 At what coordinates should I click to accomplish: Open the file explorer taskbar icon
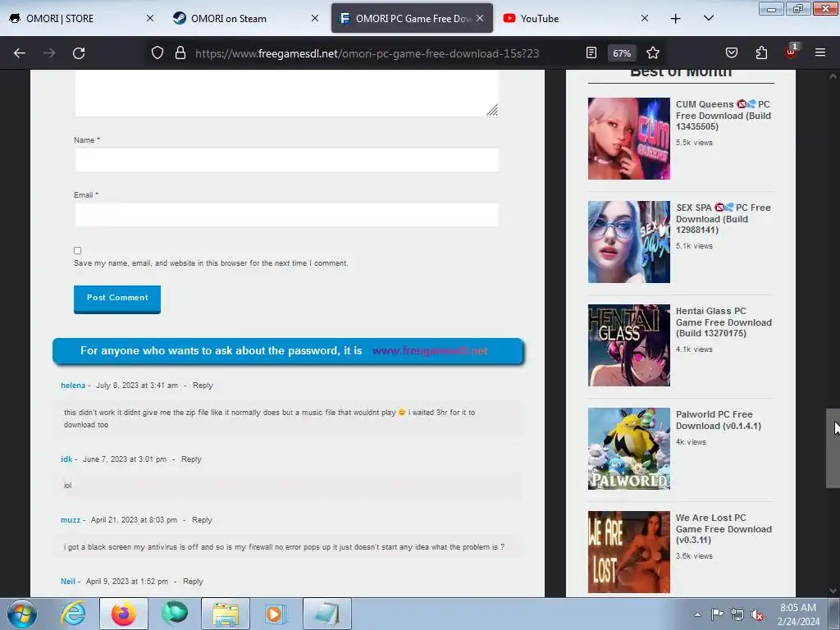(226, 614)
